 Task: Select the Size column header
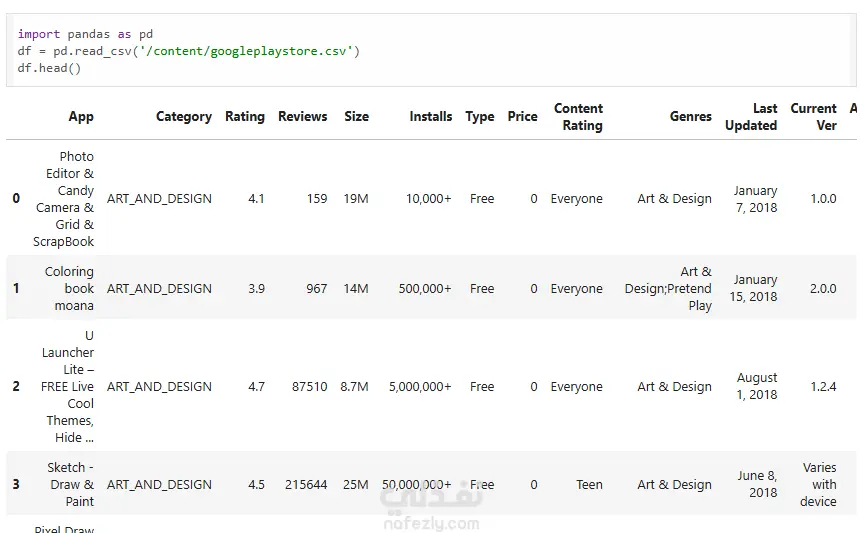[356, 116]
